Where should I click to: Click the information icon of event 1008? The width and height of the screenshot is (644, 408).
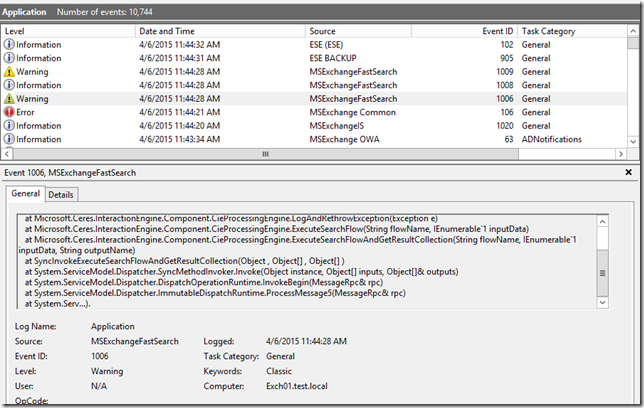(9, 85)
